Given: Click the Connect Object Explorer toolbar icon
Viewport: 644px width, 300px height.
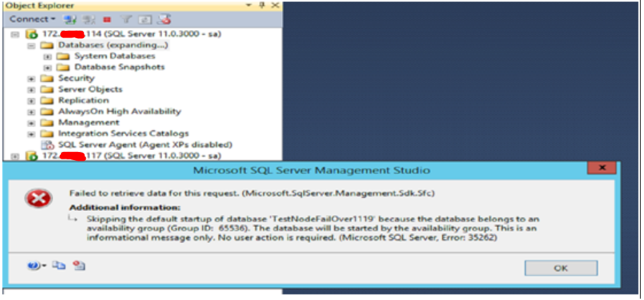Looking at the screenshot, I should coord(70,19).
